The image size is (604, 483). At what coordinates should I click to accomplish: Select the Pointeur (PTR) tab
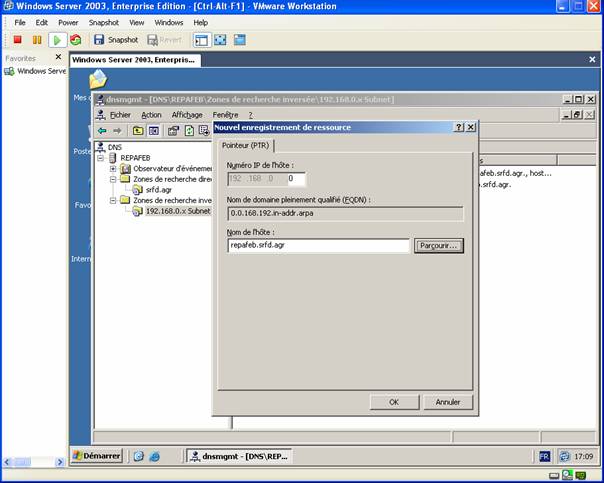(x=245, y=146)
